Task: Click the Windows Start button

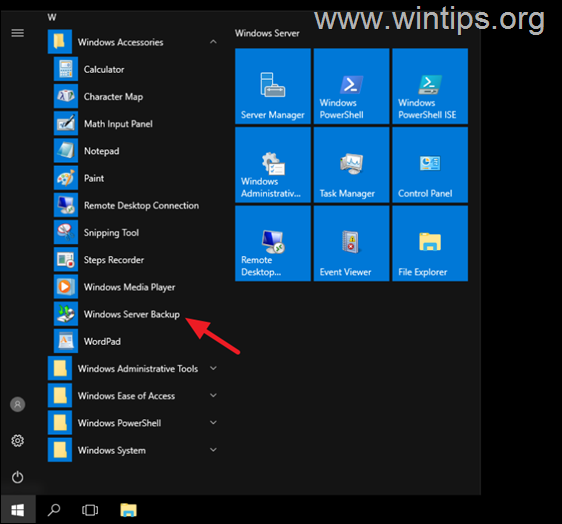Action: pos(18,510)
